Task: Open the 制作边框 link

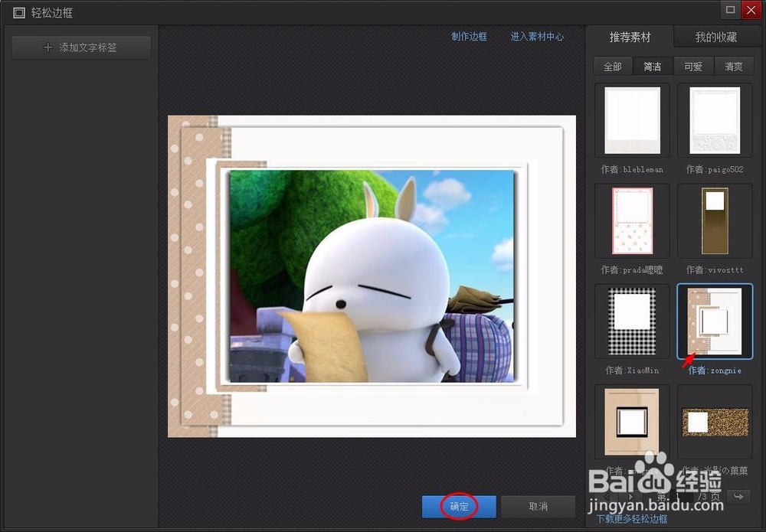Action: click(469, 37)
